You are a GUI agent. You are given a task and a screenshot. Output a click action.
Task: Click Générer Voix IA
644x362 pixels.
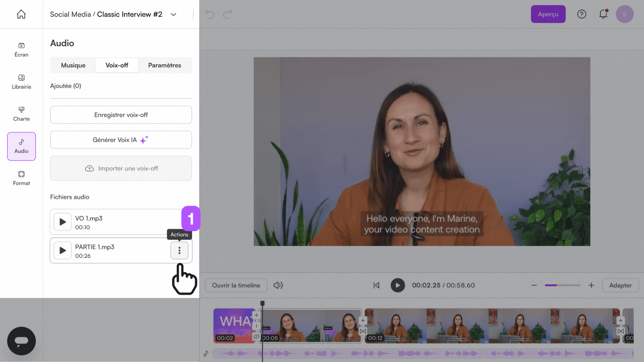click(121, 140)
